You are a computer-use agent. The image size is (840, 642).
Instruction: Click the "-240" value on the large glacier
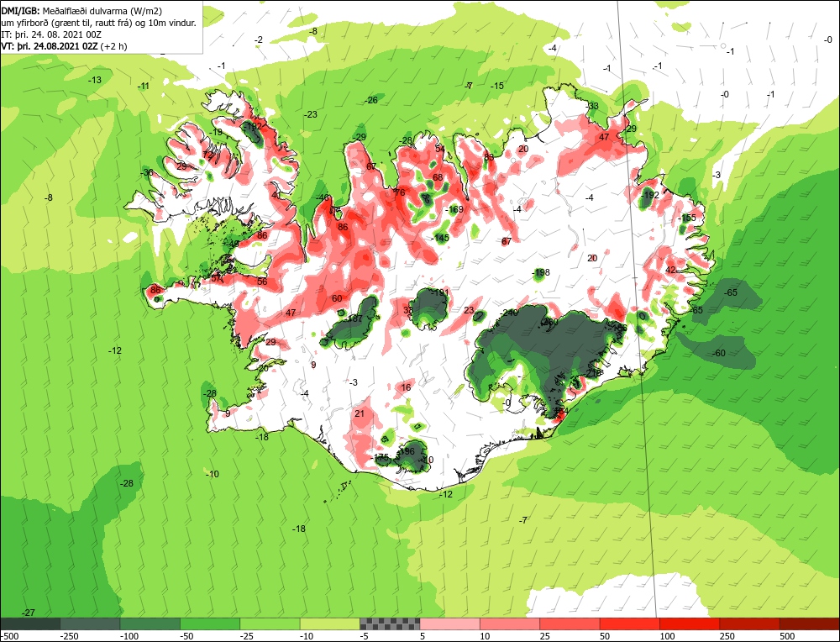click(x=509, y=313)
